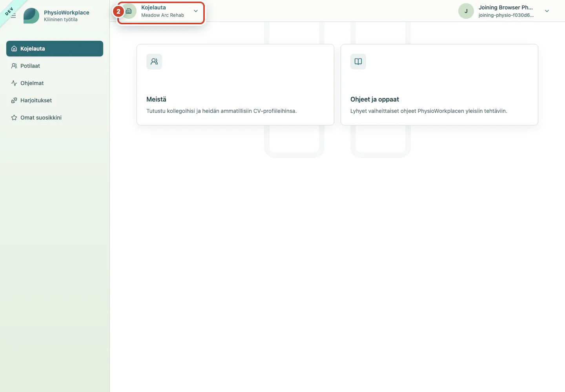Click the Omat suosikkini star icon
Viewport: 565px width, 392px height.
[x=14, y=118]
